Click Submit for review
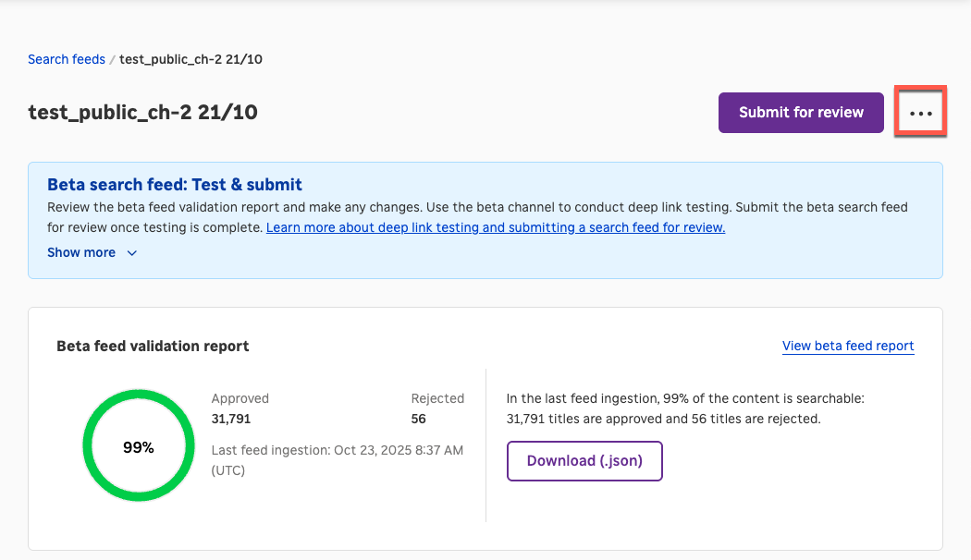This screenshot has height=560, width=971. (801, 112)
